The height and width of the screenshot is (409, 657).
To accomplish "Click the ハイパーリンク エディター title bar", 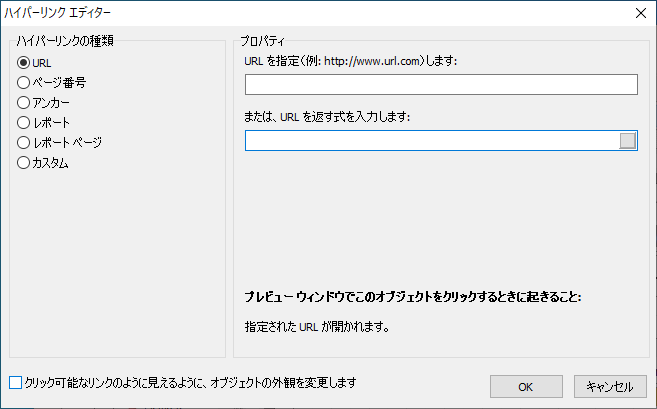I will (300, 13).
